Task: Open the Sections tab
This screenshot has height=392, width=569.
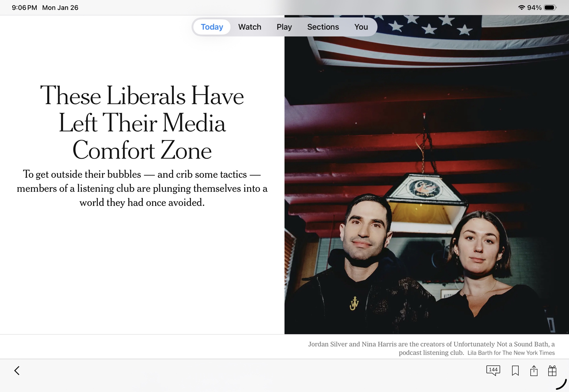Action: point(323,27)
